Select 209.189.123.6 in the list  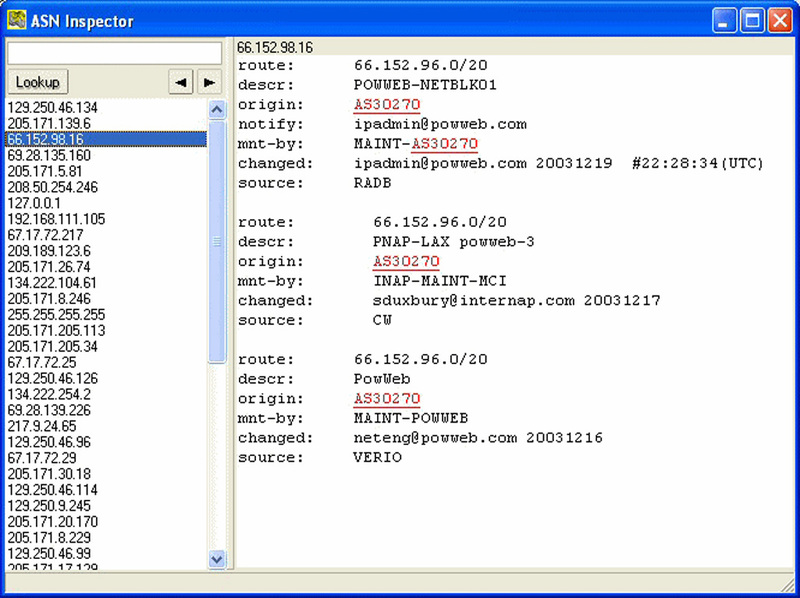click(x=106, y=251)
